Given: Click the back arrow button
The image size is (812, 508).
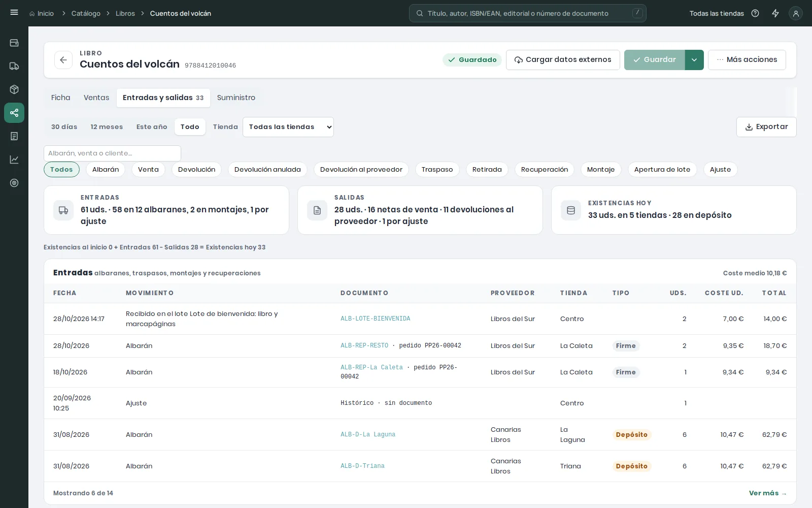Looking at the screenshot, I should coord(63,60).
